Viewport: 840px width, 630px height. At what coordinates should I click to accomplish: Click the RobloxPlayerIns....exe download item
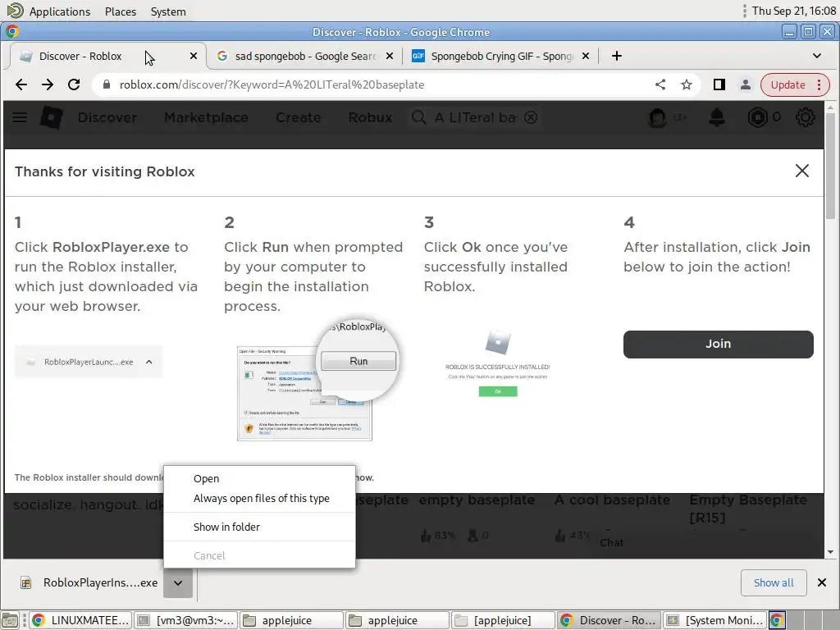pyautogui.click(x=90, y=583)
